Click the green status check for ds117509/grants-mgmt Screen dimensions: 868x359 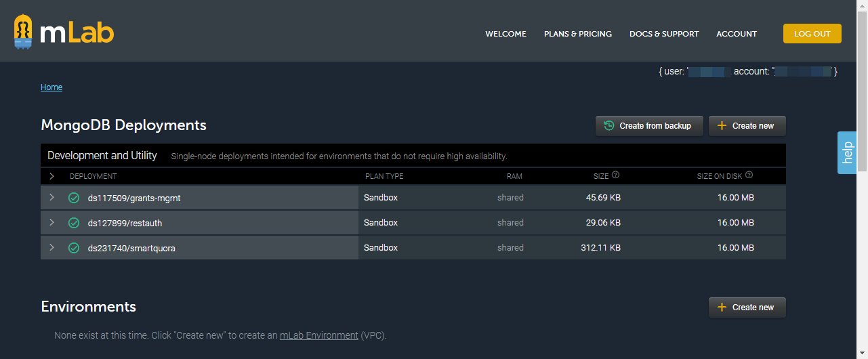74,198
